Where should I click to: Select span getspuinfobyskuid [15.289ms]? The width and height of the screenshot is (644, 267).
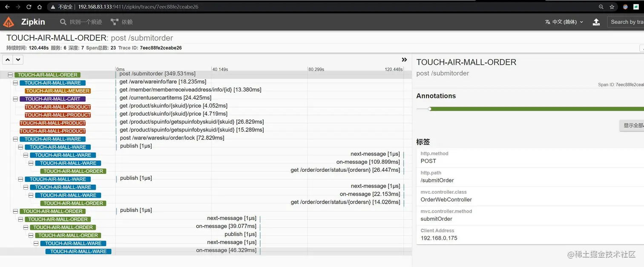[x=192, y=130]
